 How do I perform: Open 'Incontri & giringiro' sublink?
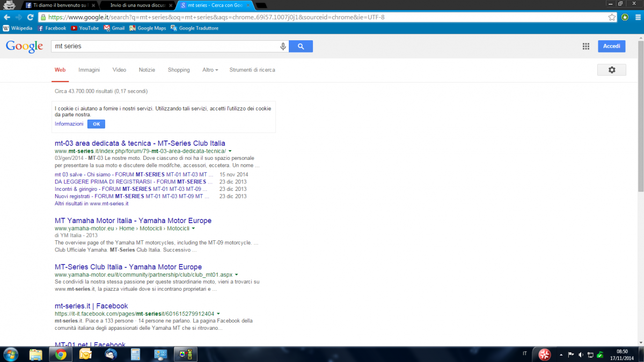point(131,189)
